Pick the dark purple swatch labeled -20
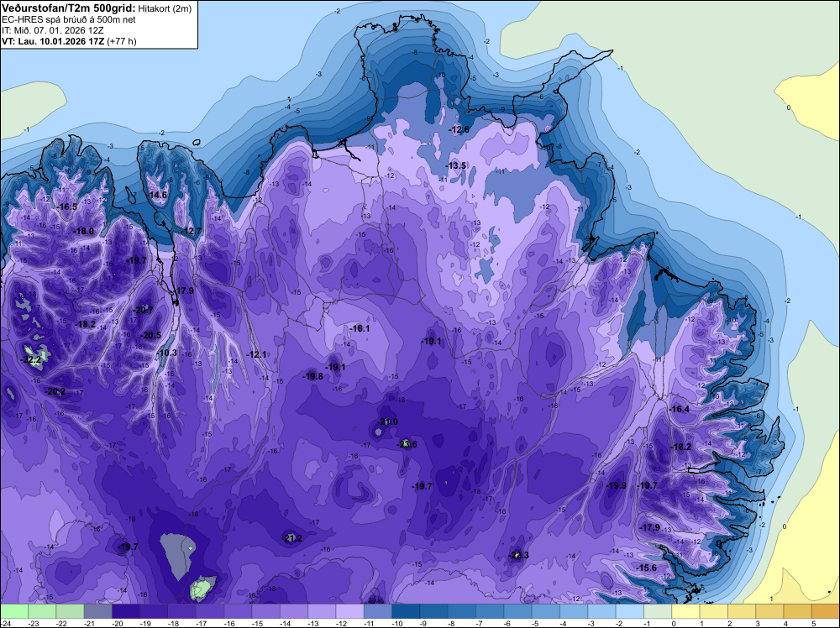Viewport: 840px width, 628px height. 126,611
